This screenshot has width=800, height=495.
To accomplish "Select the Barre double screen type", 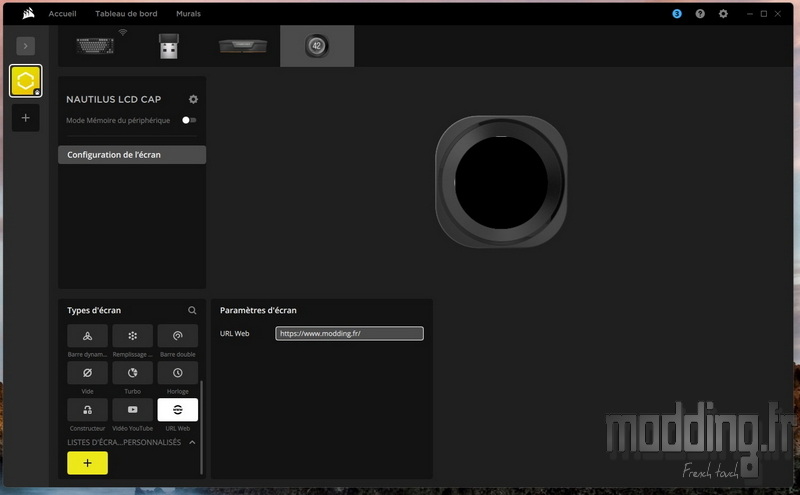I will coord(177,335).
